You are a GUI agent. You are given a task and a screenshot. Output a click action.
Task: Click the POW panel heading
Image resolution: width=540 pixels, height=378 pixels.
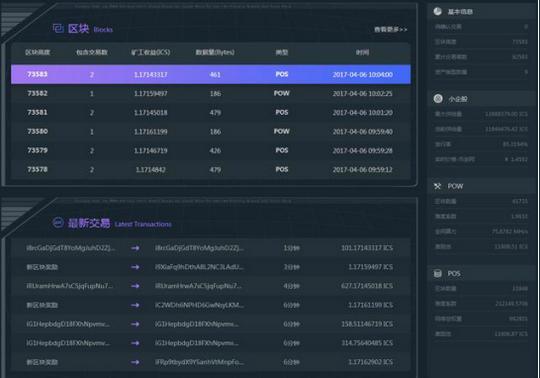point(455,186)
